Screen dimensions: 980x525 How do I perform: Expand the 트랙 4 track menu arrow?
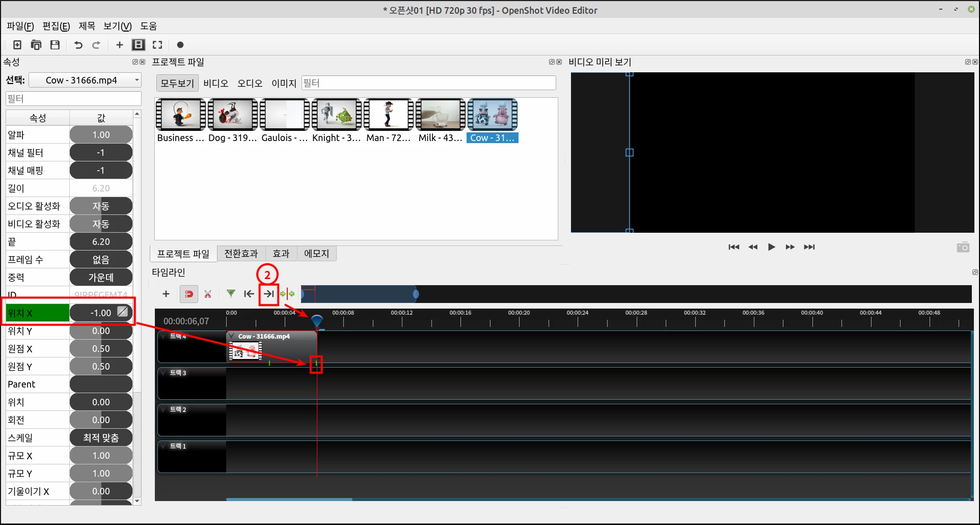[164, 336]
